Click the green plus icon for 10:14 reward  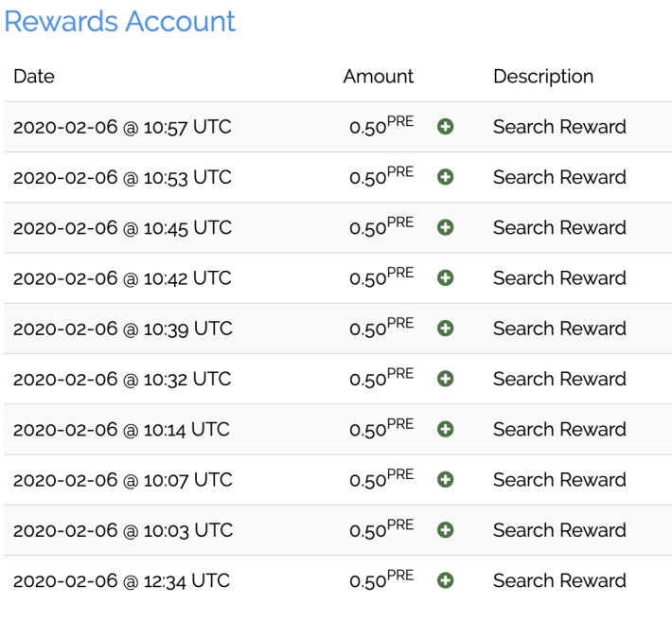click(x=445, y=429)
